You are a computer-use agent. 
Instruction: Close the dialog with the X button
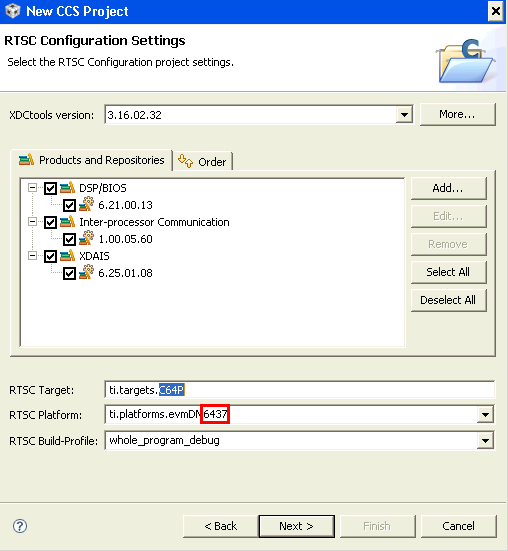point(495,11)
